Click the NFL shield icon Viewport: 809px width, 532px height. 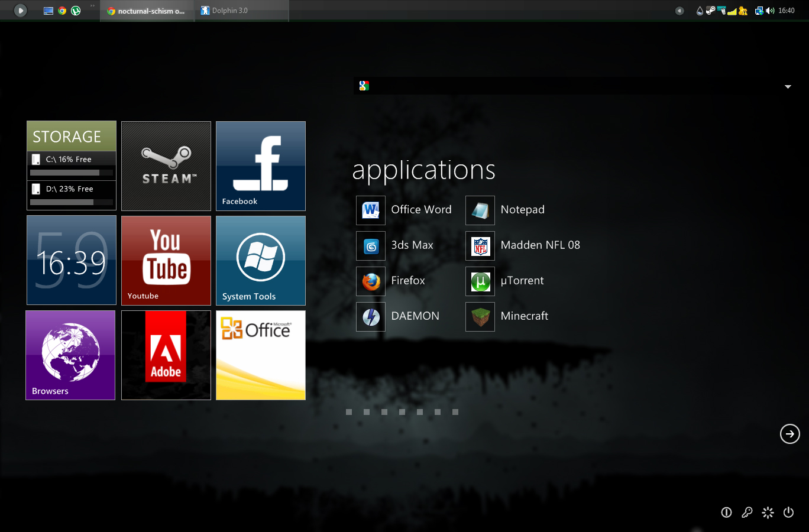coord(480,246)
